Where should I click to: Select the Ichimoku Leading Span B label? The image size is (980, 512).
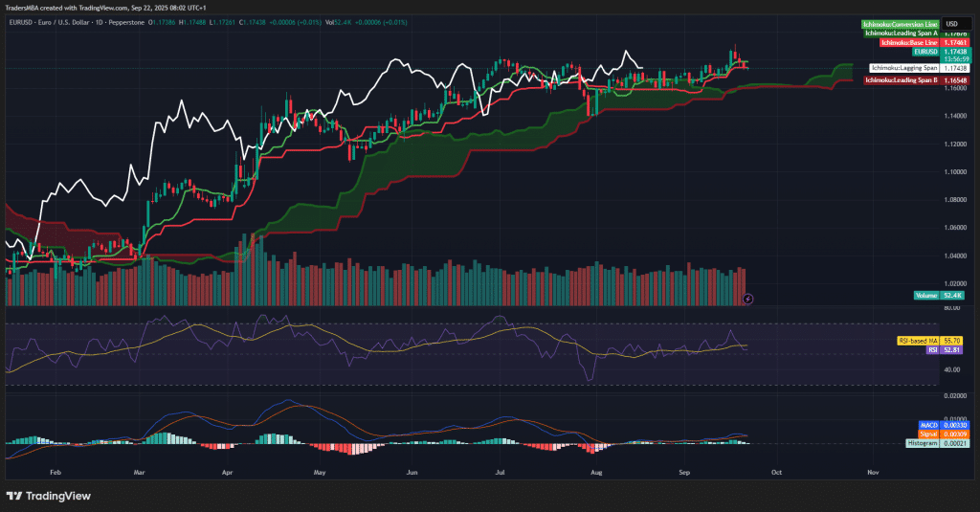tap(901, 80)
